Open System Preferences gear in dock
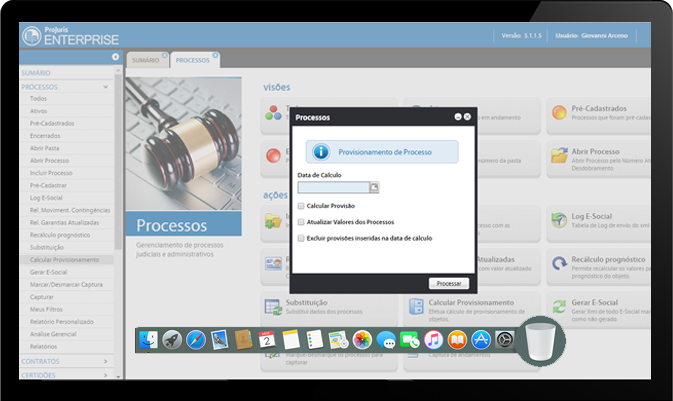 504,340
